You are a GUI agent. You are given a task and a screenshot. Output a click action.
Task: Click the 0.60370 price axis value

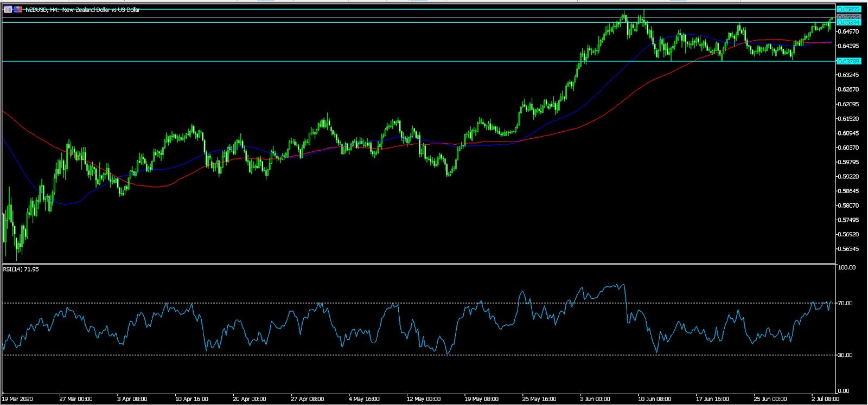(x=848, y=147)
